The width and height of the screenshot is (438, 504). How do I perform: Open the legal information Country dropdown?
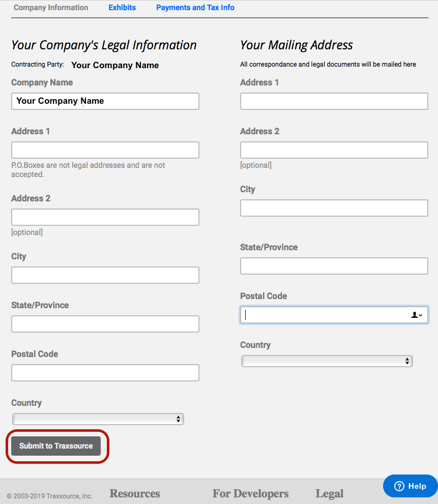click(x=98, y=419)
